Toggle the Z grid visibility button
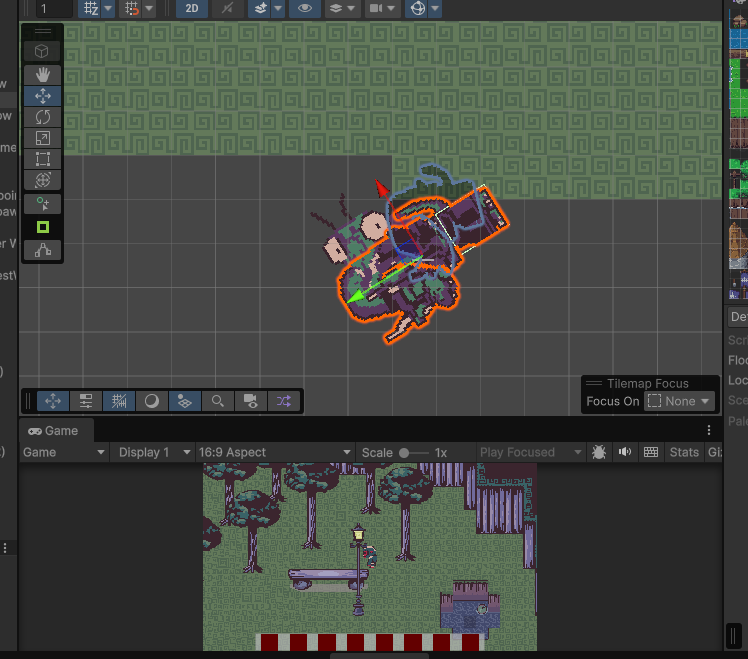Viewport: 748px width, 659px height. [91, 8]
